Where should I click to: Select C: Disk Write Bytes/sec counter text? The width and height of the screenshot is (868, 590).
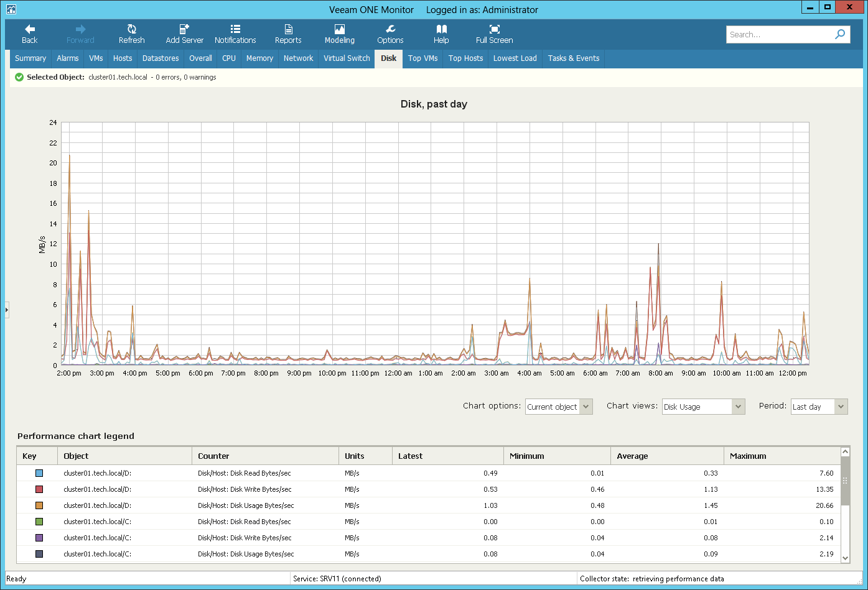point(245,538)
